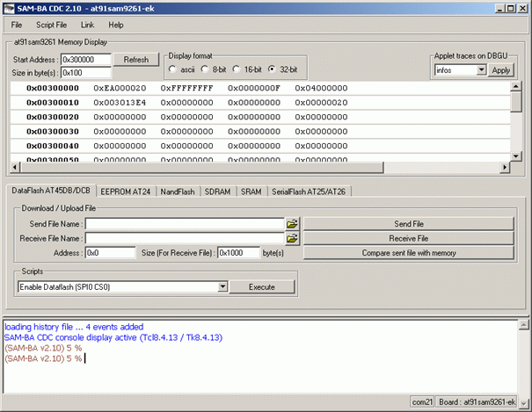Select 16-bit display format
The width and height of the screenshot is (532, 412).
pos(237,69)
